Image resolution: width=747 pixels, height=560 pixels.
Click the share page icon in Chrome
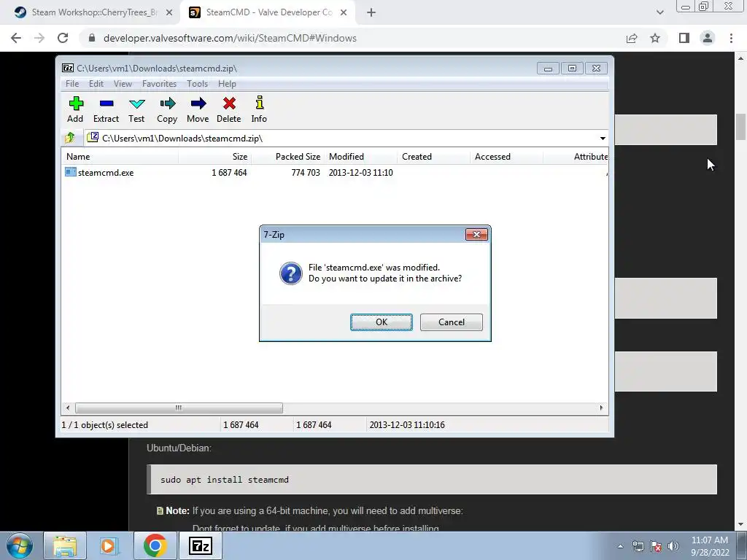632,38
